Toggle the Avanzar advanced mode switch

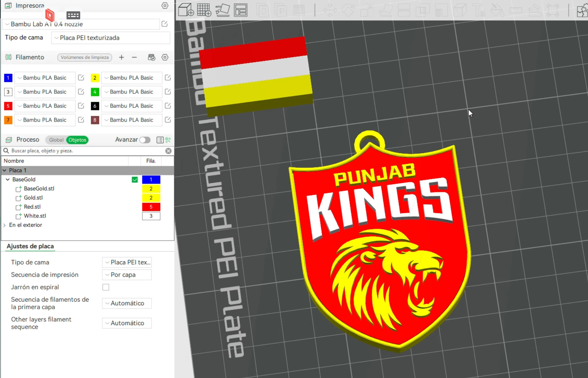145,140
